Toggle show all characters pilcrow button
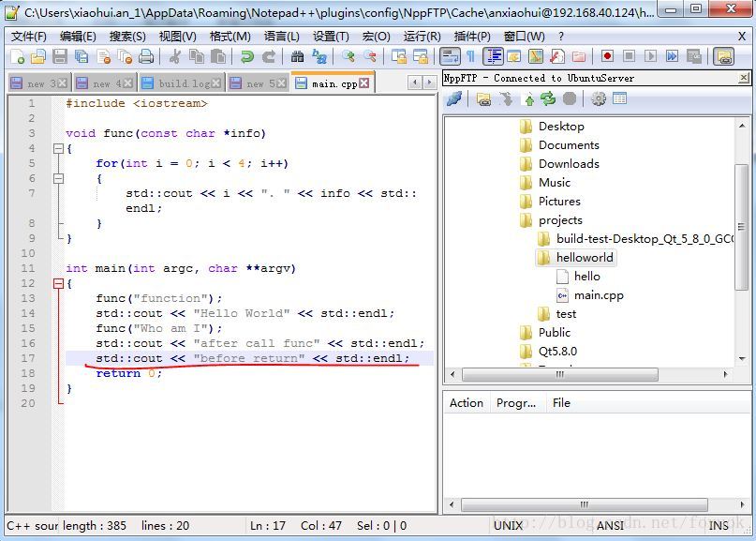Viewport: 756px width, 541px height. [x=470, y=57]
